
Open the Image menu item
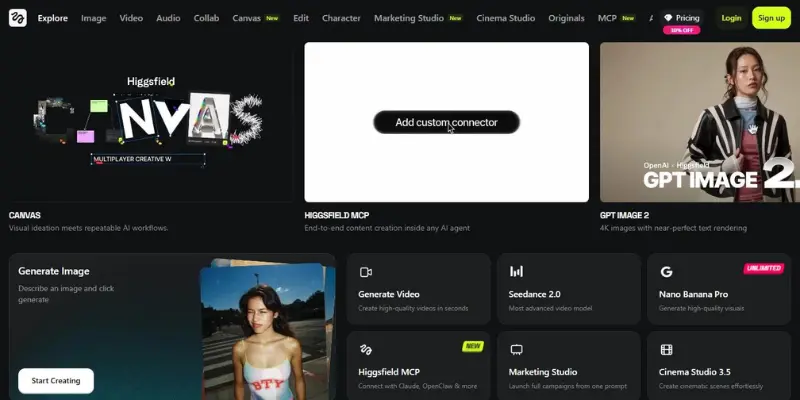pyautogui.click(x=93, y=18)
